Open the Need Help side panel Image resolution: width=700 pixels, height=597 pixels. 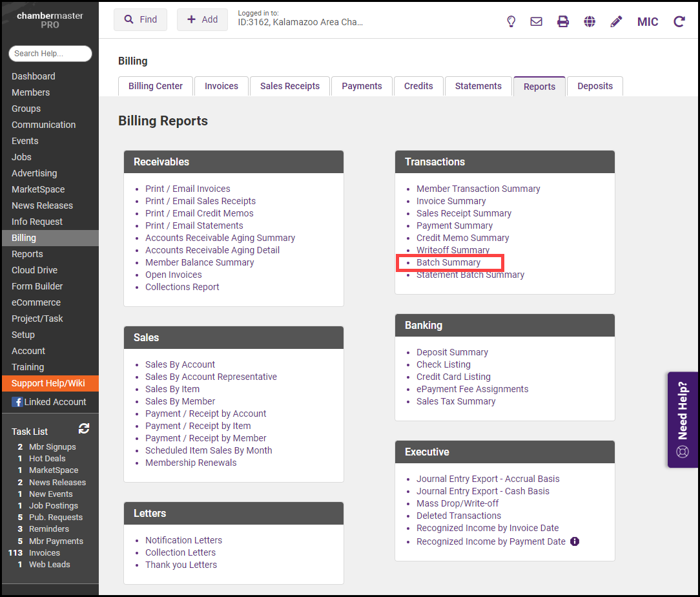pyautogui.click(x=683, y=419)
